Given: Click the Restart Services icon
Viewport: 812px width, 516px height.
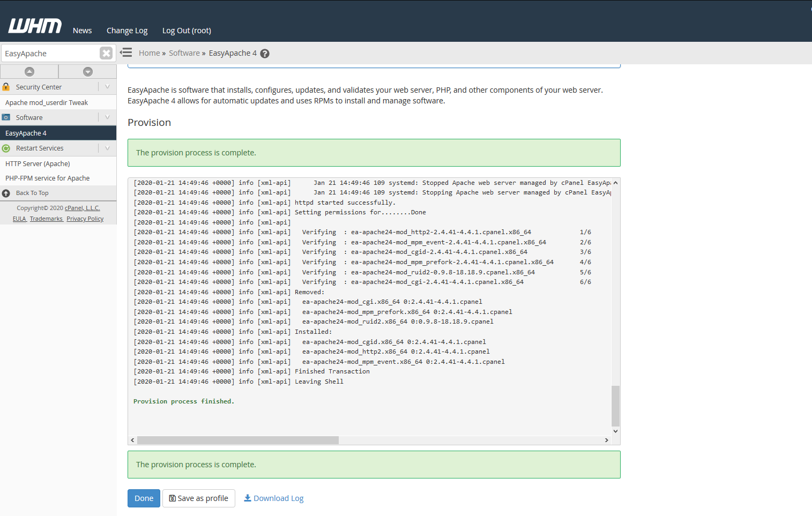Looking at the screenshot, I should coord(6,148).
